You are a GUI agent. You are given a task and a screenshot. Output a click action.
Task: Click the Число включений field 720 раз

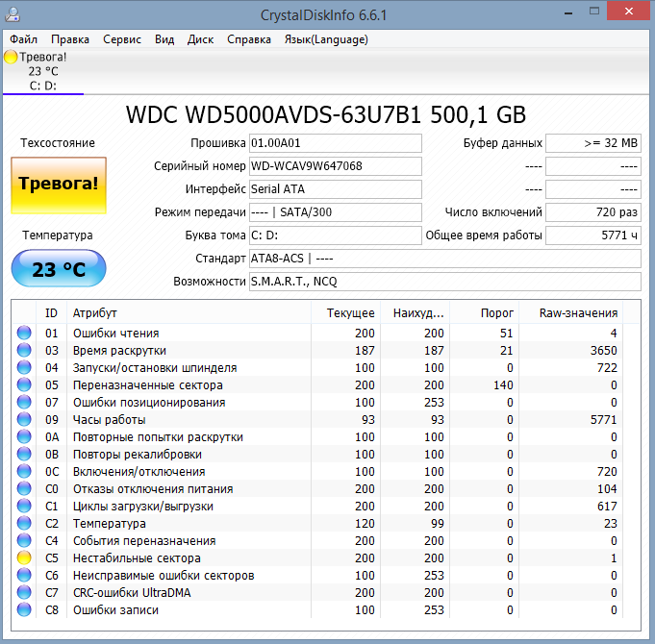point(593,212)
